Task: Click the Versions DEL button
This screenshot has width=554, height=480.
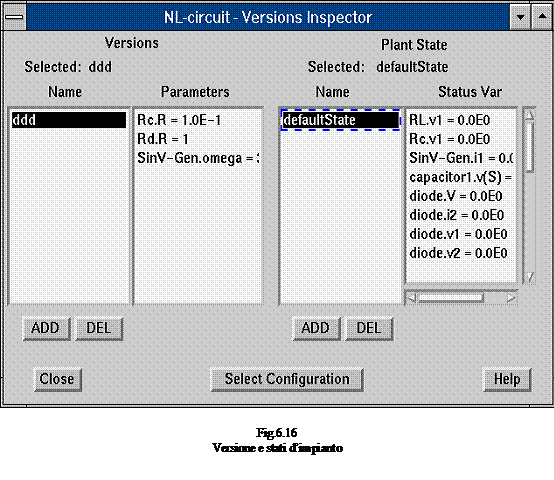Action: click(99, 328)
